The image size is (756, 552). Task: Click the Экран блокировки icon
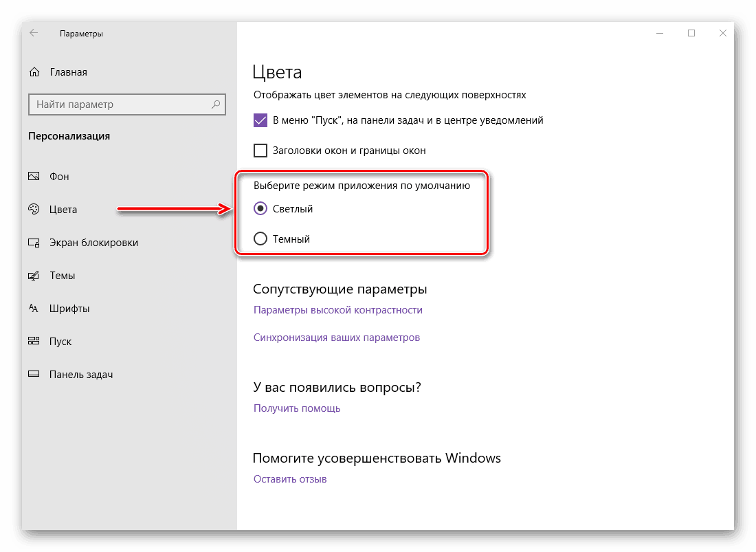[34, 242]
